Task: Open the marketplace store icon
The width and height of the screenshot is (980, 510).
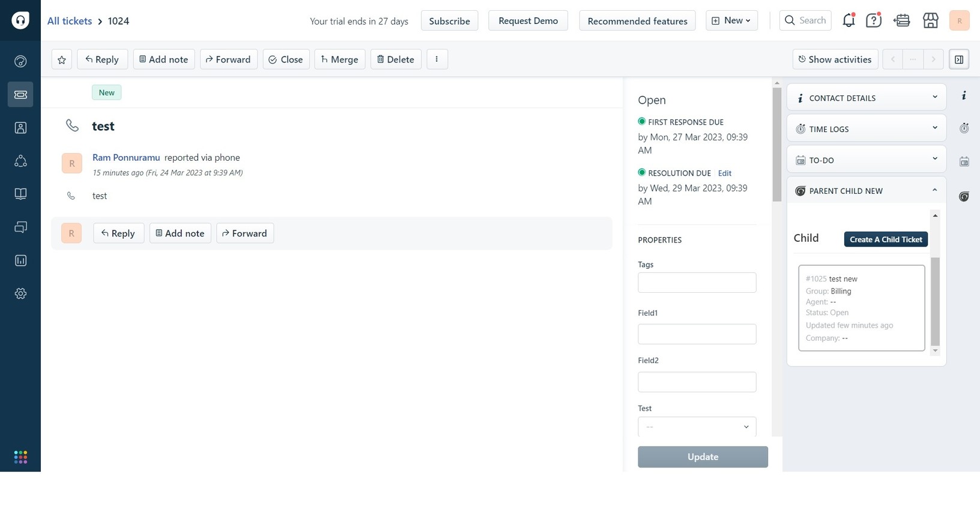Action: [930, 20]
